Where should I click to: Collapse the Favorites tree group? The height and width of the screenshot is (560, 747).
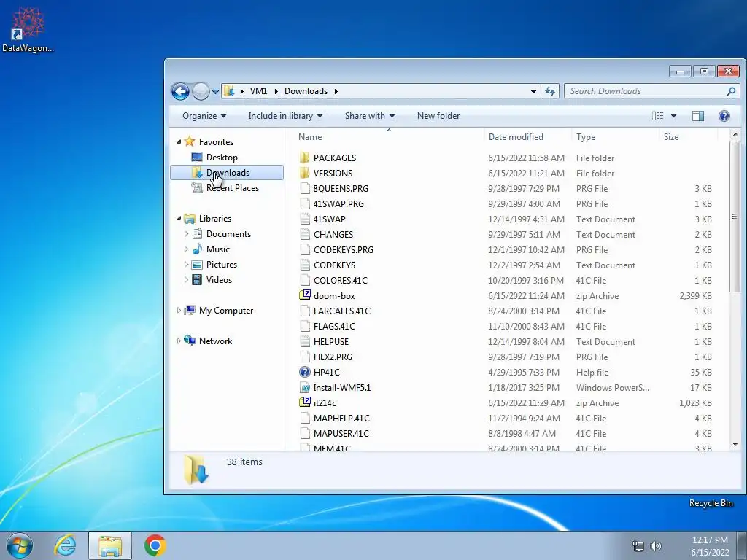tap(179, 142)
